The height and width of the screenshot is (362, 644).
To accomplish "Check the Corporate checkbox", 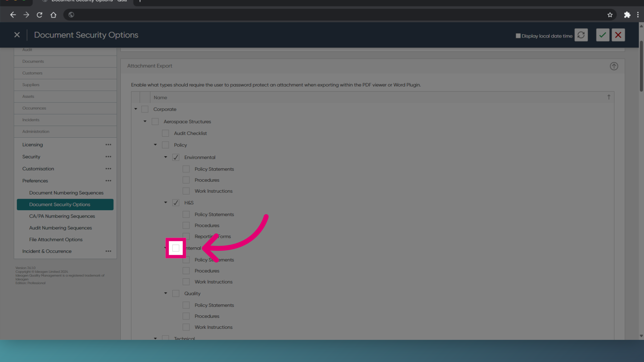I will click(x=145, y=109).
